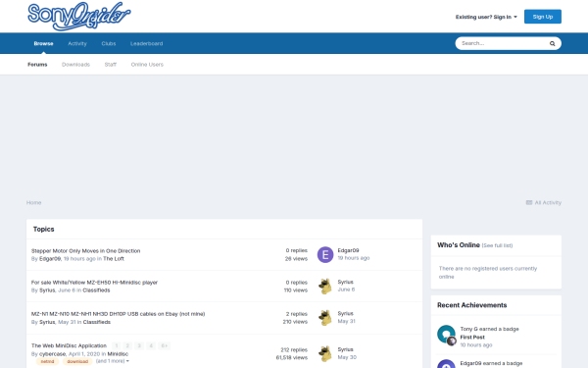The height and width of the screenshot is (368, 588).
Task: Click the '61,518 views' count
Action: tap(291, 357)
